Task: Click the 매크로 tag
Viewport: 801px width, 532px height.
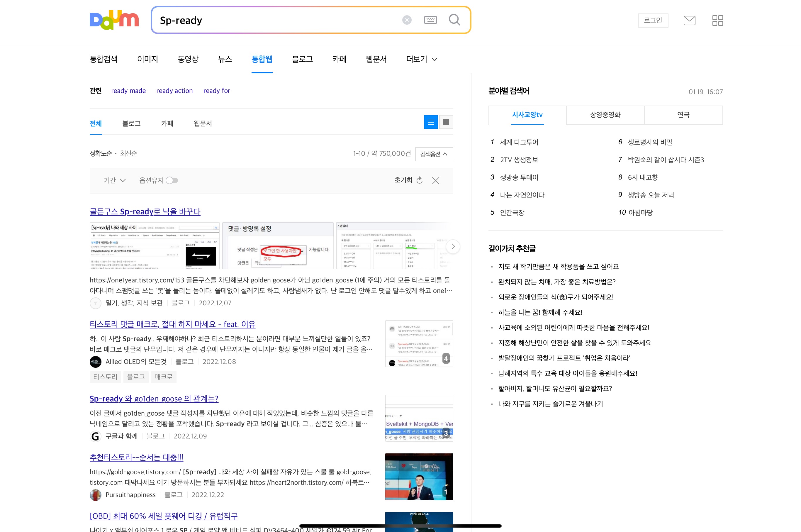Action: [164, 377]
